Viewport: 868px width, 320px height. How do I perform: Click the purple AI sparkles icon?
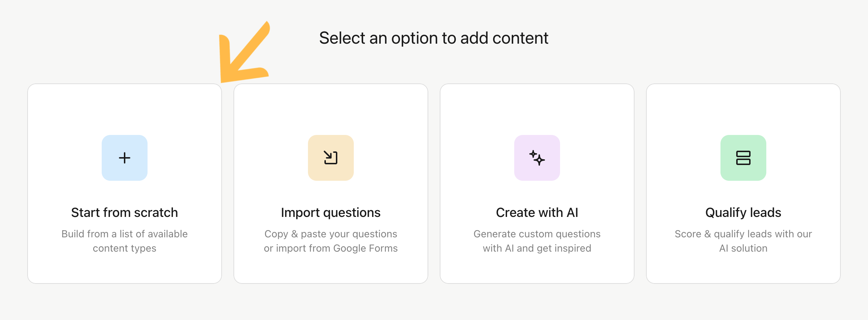coord(537,158)
